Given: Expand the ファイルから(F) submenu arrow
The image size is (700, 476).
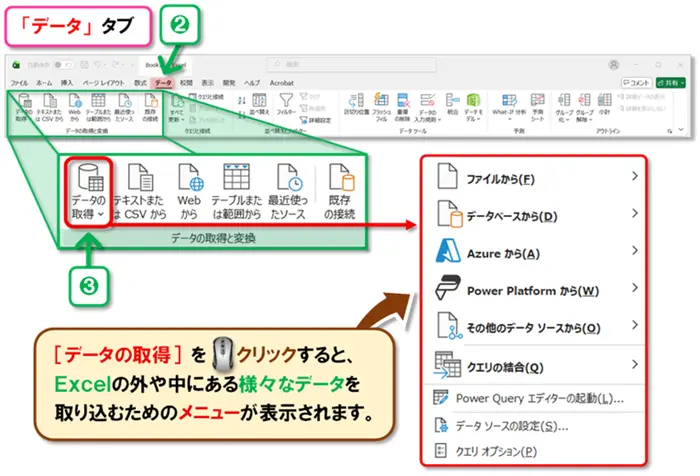Looking at the screenshot, I should (x=635, y=176).
